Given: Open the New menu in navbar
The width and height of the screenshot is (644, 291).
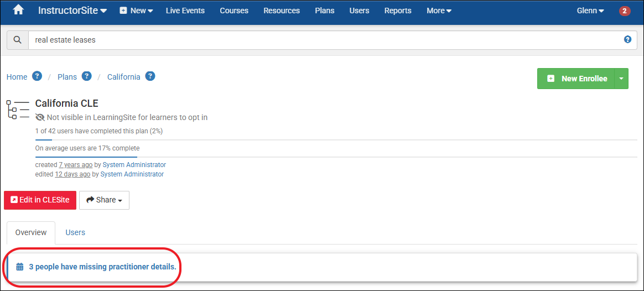Looking at the screenshot, I should pyautogui.click(x=136, y=11).
